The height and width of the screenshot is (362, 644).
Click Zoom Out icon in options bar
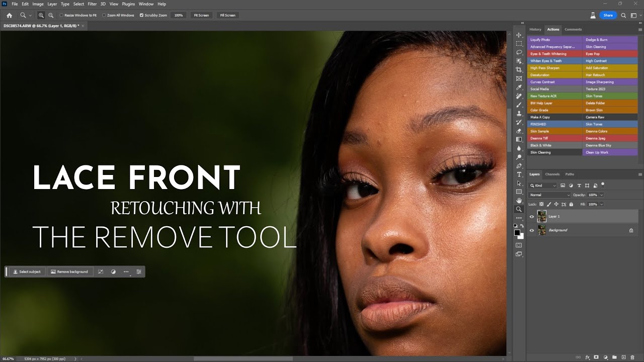point(51,15)
